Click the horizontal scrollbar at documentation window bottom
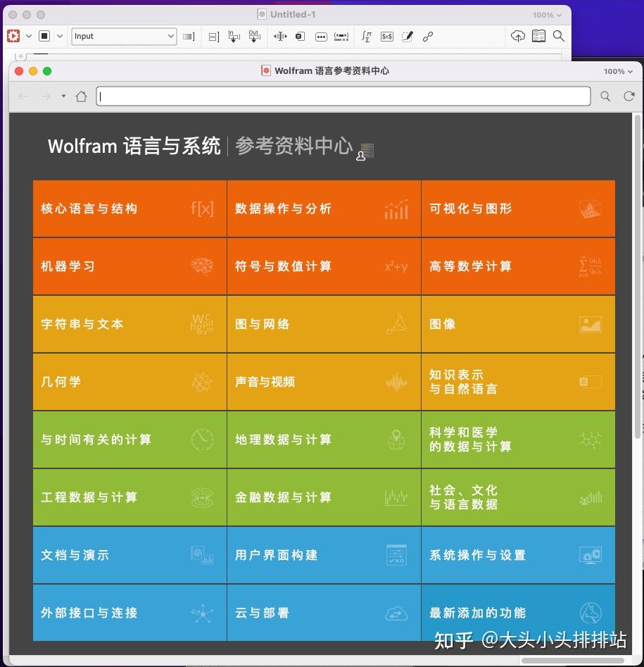 click(x=573, y=661)
